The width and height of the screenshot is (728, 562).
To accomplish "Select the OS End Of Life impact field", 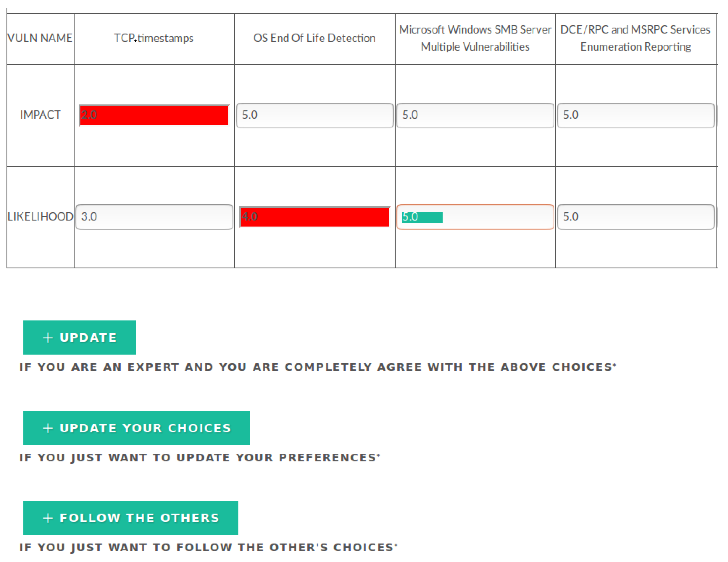I will tap(315, 115).
